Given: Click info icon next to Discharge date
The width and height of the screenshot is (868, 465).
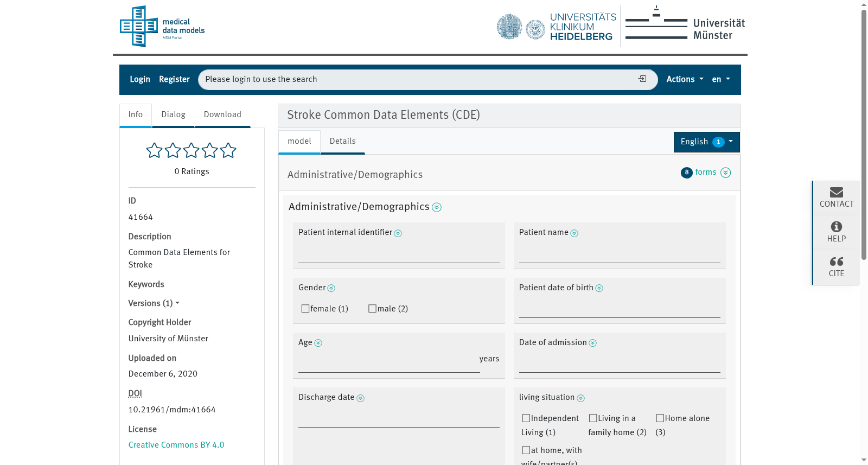Looking at the screenshot, I should (x=361, y=398).
